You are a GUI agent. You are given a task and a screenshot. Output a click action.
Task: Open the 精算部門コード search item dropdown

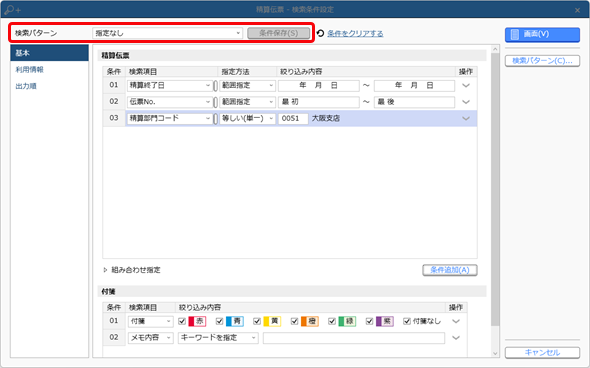pos(169,119)
